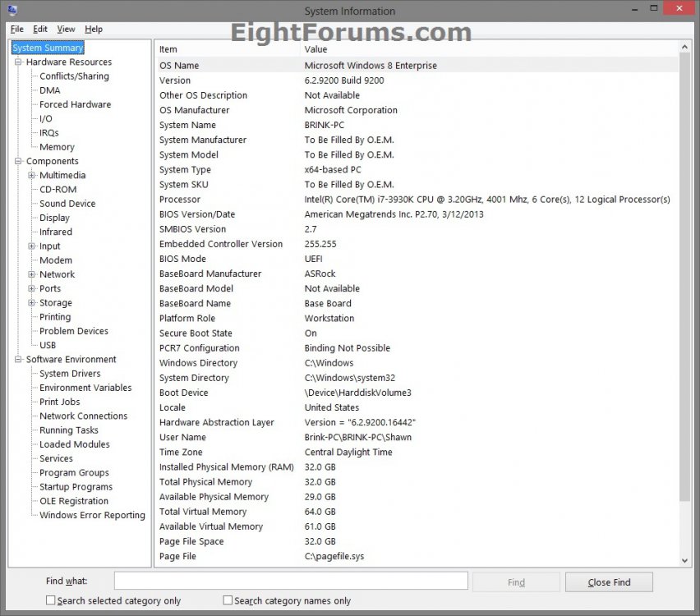Select the IRQs category
Screen dimensions: 700x616
[48, 133]
